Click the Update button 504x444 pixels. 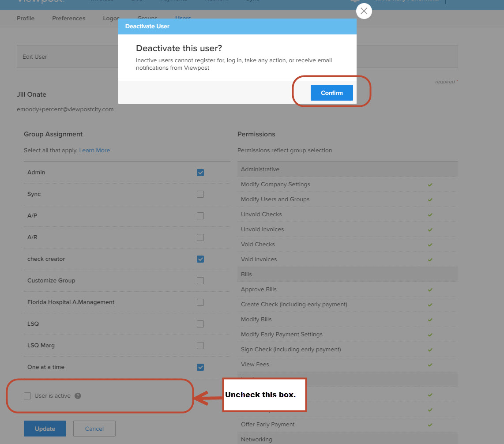pyautogui.click(x=45, y=429)
